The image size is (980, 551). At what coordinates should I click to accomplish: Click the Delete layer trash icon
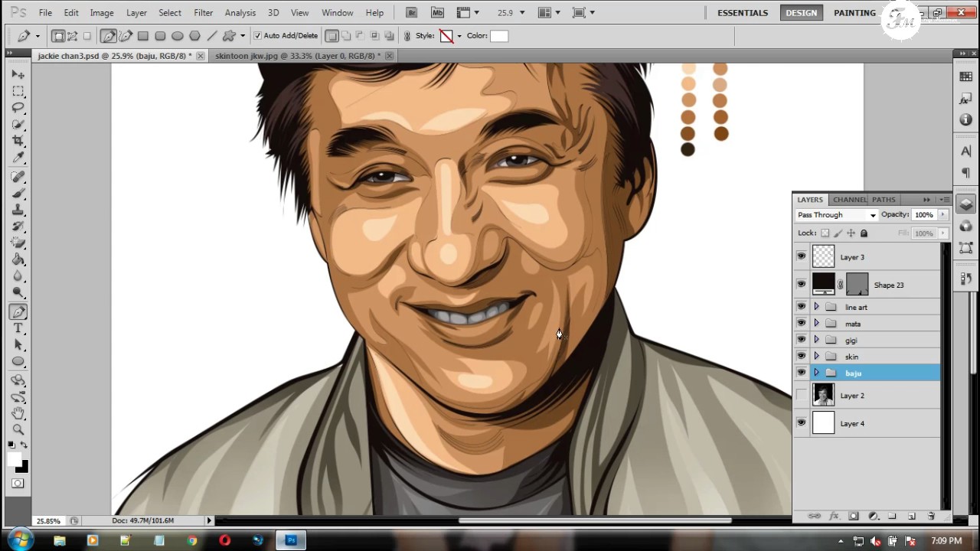click(x=931, y=517)
